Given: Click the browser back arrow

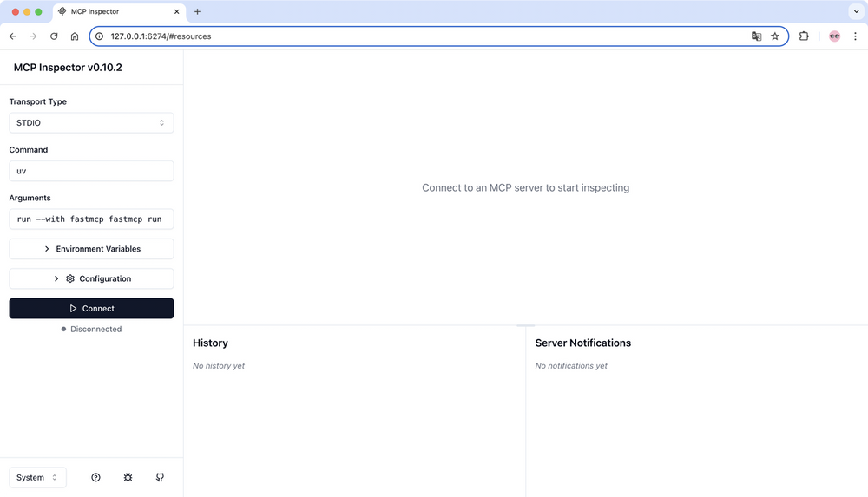Looking at the screenshot, I should (13, 36).
